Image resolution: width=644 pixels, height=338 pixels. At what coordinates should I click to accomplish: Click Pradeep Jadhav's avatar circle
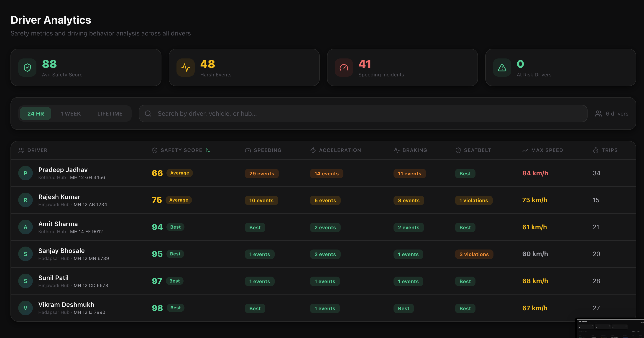pyautogui.click(x=26, y=173)
